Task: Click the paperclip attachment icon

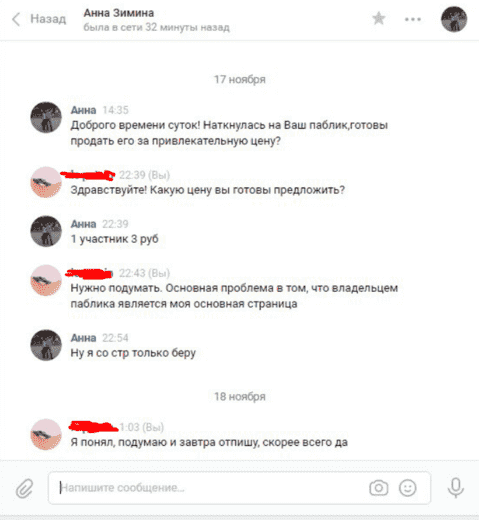Action: [x=25, y=488]
